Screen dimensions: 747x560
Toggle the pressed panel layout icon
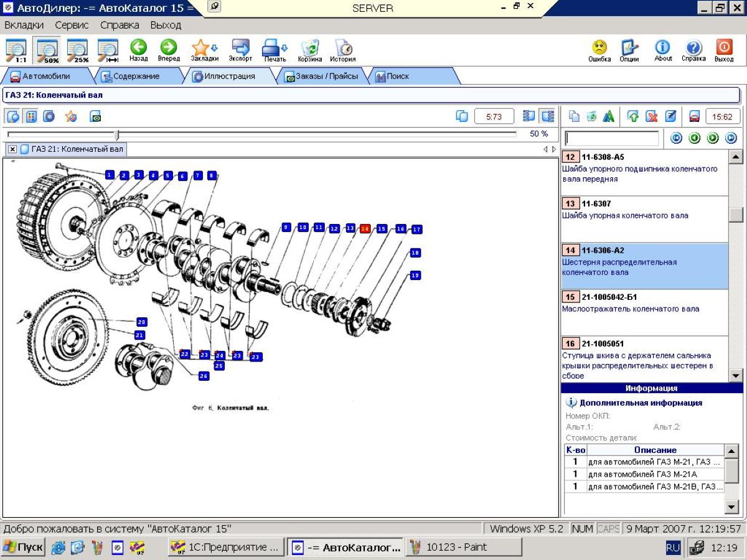coord(548,116)
